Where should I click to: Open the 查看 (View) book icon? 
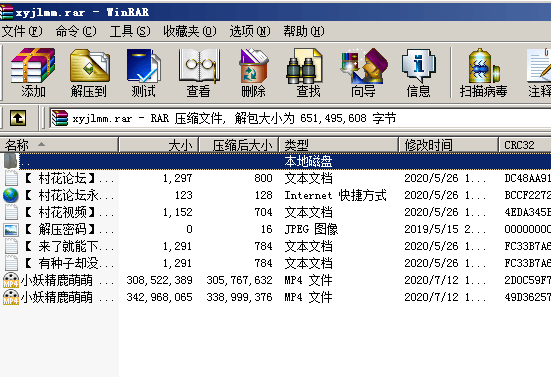pyautogui.click(x=199, y=73)
